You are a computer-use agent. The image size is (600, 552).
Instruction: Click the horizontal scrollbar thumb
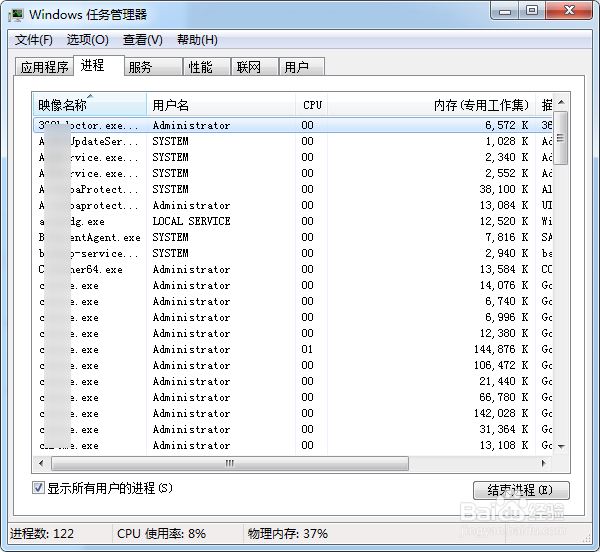(x=230, y=463)
